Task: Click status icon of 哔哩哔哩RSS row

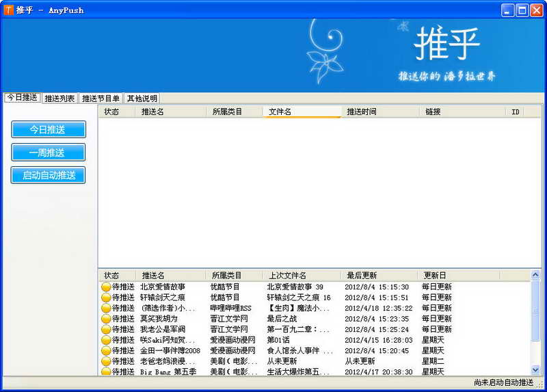Action: 106,309
